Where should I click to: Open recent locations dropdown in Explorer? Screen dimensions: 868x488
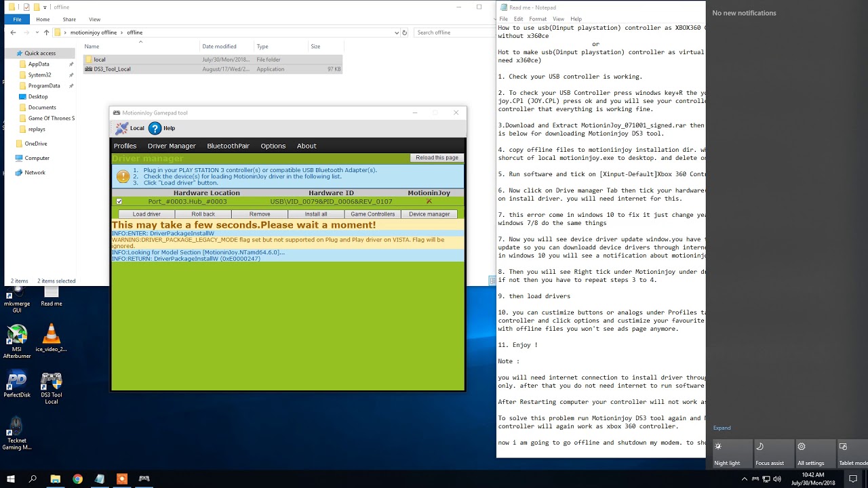click(x=37, y=33)
